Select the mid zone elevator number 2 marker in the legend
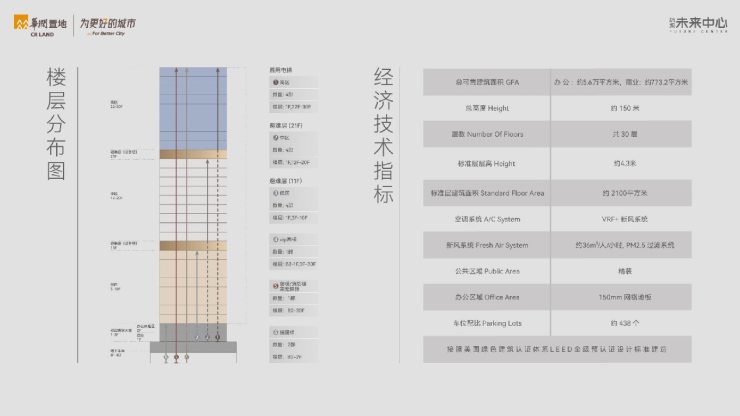Viewport: 740px width, 416px height. (x=276, y=138)
